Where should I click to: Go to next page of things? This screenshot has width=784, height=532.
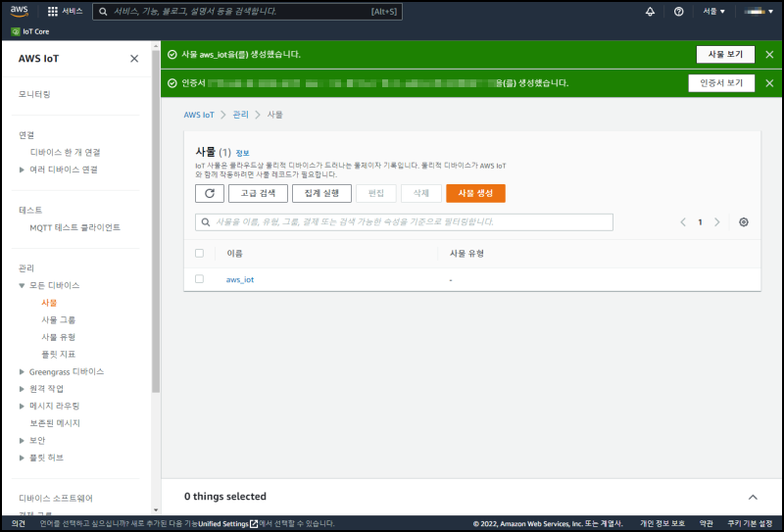717,222
